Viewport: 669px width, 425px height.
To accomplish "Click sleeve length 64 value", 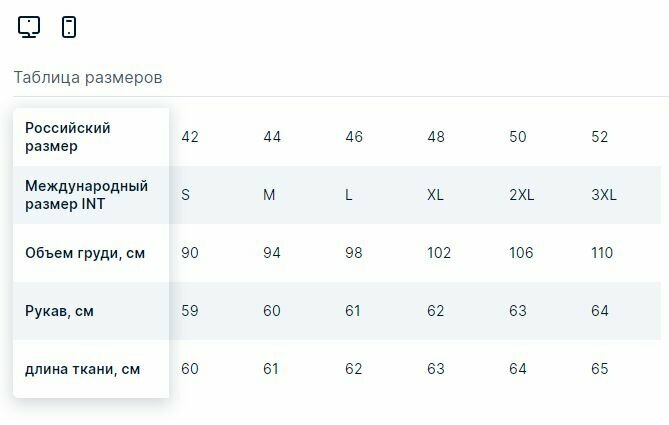I will pyautogui.click(x=600, y=311).
